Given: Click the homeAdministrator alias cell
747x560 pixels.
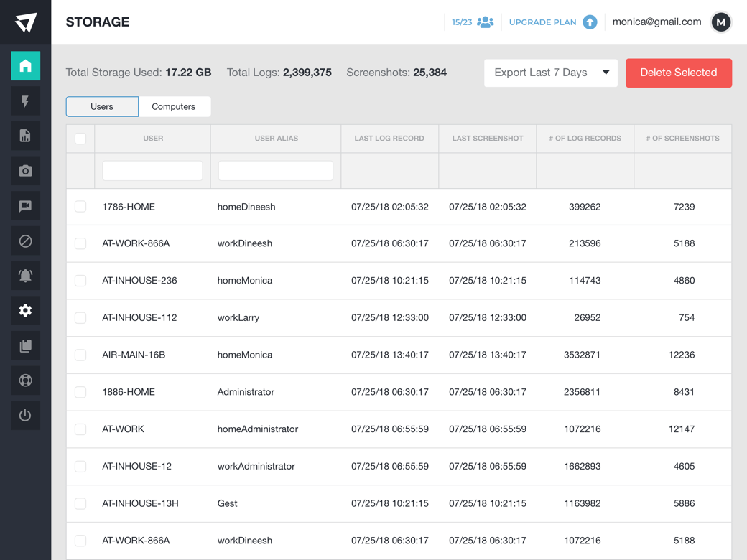Looking at the screenshot, I should [258, 429].
